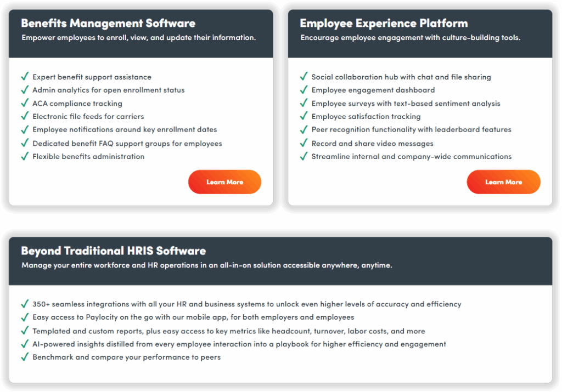This screenshot has height=392, width=562.
Task: Click checkmark next to ACA compliance tracking
Action: 25,103
